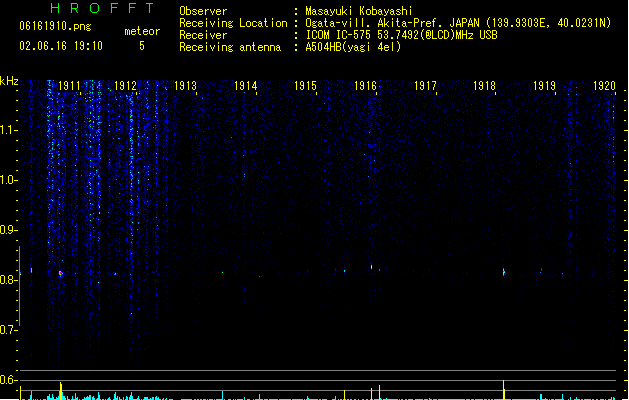Image resolution: width=629 pixels, height=400 pixels.
Task: Select antenna value A504HB(yagi 4el)
Action: 353,47
